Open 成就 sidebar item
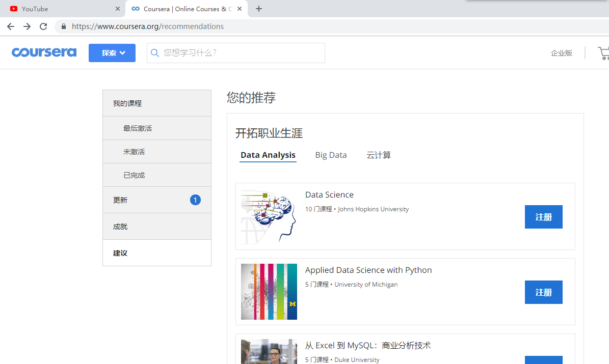 (x=157, y=226)
